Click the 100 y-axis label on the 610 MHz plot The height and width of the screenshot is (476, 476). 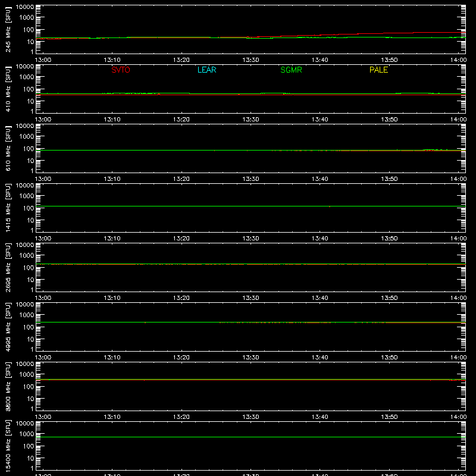click(x=29, y=149)
